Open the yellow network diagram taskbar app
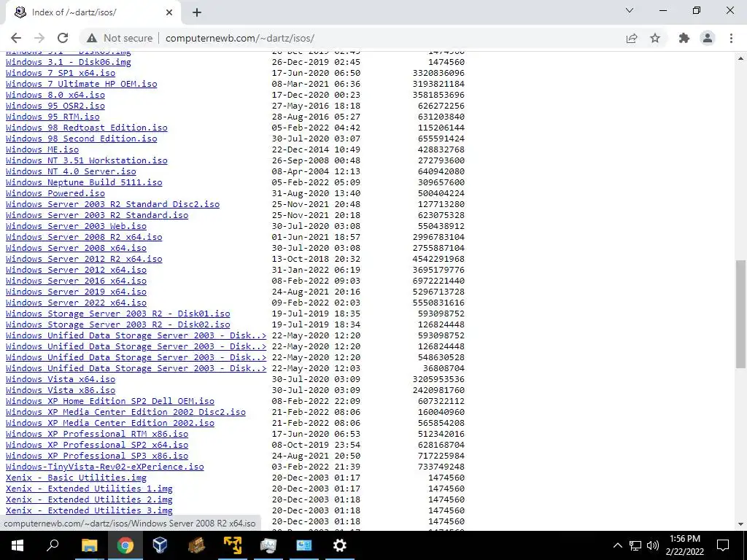This screenshot has width=747, height=560. tap(233, 545)
